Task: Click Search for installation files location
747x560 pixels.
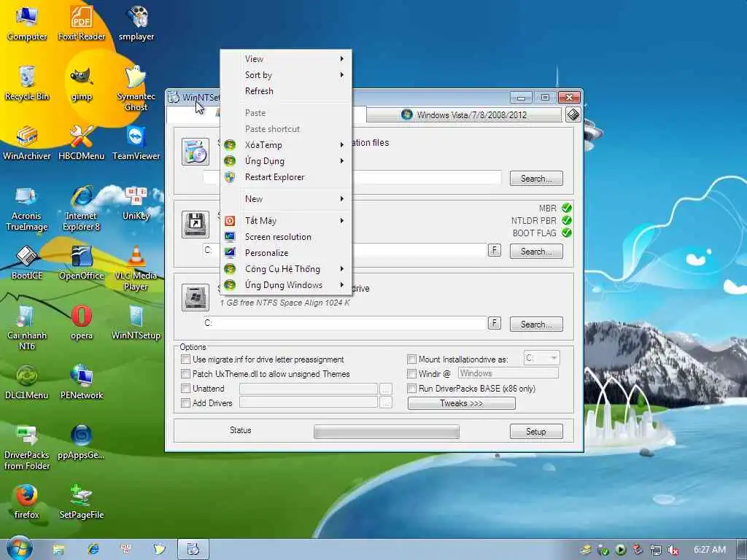Action: point(536,179)
